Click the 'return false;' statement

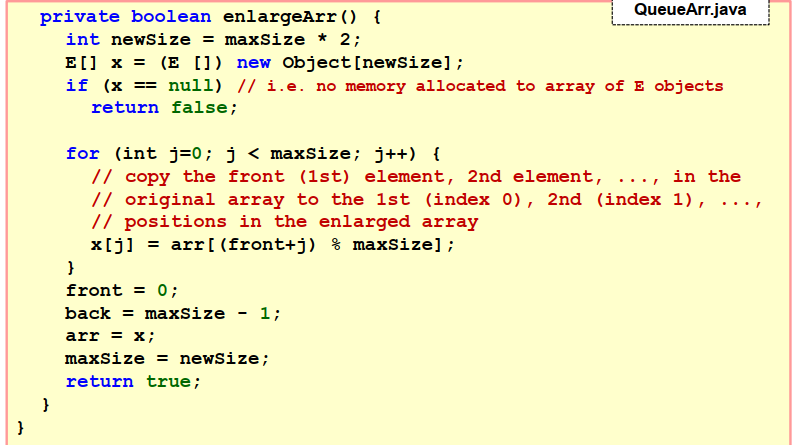point(164,108)
